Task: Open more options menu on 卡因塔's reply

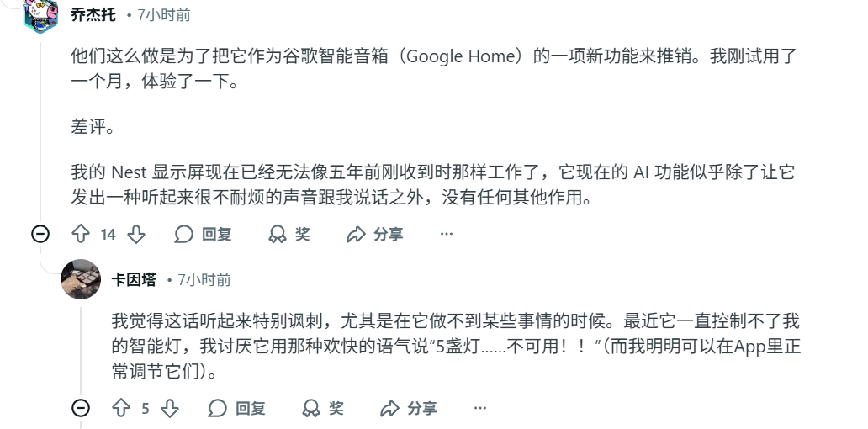Action: coord(480,408)
